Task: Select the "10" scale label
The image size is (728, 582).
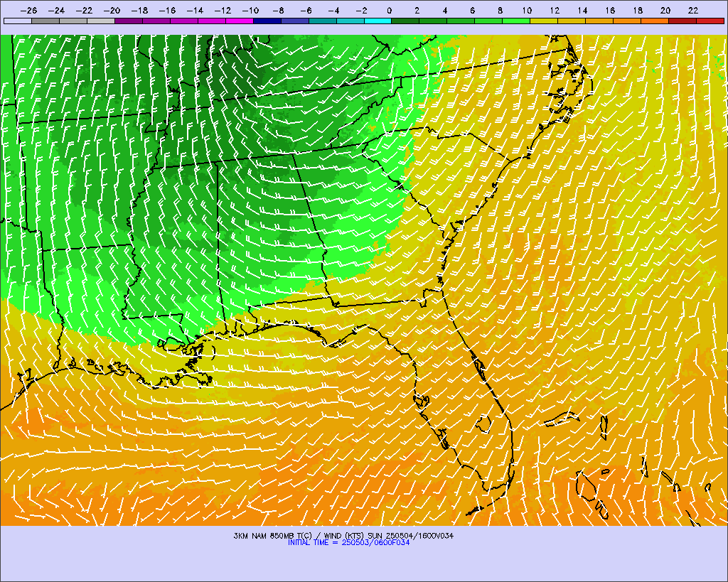Action: click(x=527, y=10)
